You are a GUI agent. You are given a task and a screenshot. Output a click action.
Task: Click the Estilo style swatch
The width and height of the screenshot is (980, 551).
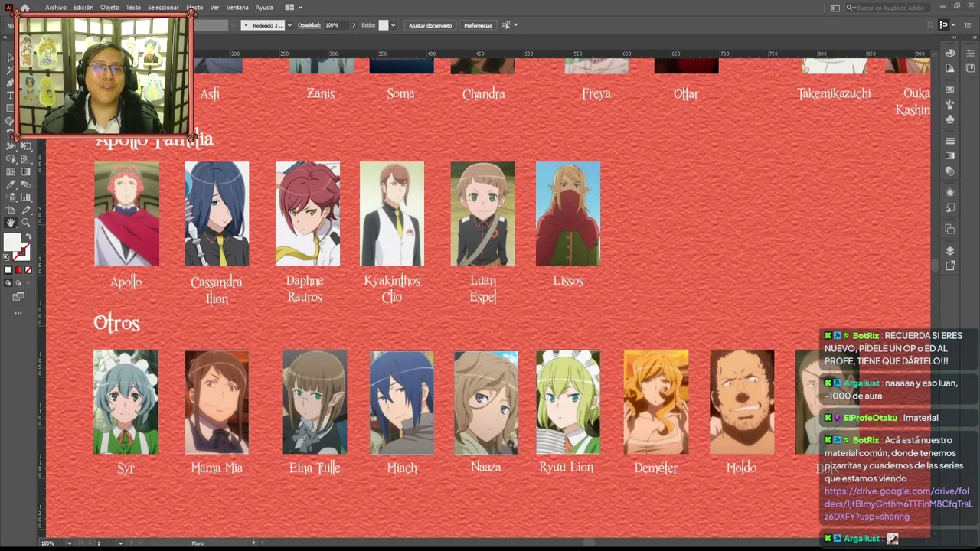coord(384,25)
